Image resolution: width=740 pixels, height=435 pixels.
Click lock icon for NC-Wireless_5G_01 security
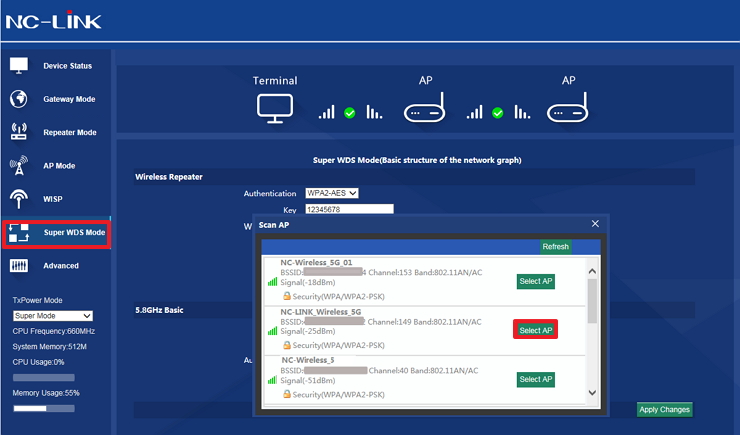(286, 296)
